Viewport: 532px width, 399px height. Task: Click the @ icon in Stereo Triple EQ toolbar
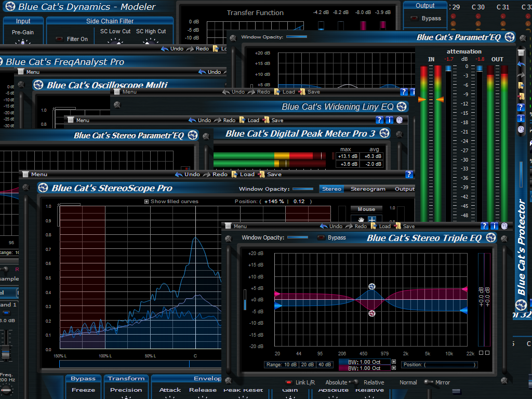click(504, 226)
